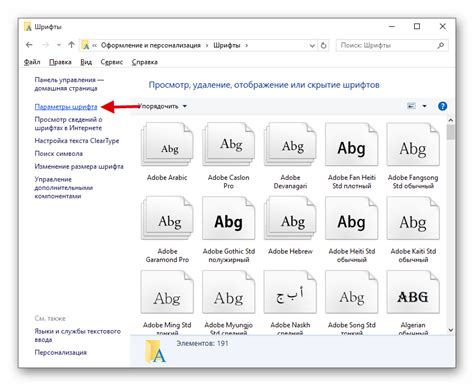
Task: Click the Adobe Fan Heiti Std font icon
Action: (351, 144)
